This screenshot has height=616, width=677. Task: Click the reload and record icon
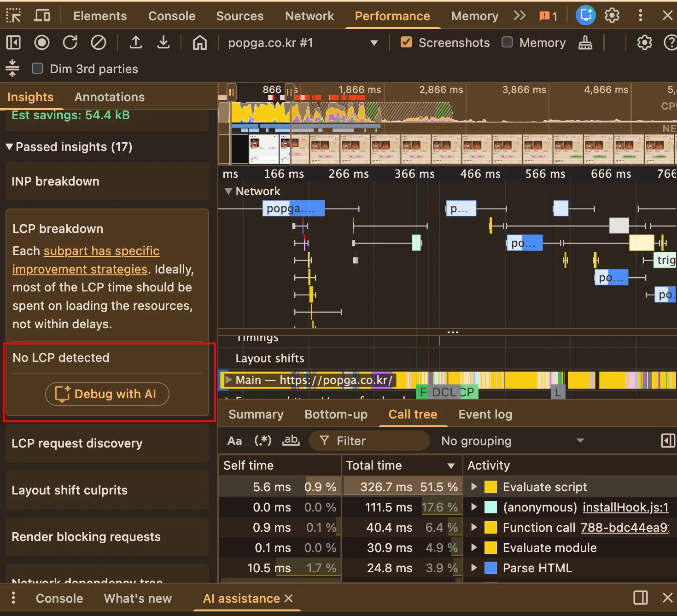70,43
